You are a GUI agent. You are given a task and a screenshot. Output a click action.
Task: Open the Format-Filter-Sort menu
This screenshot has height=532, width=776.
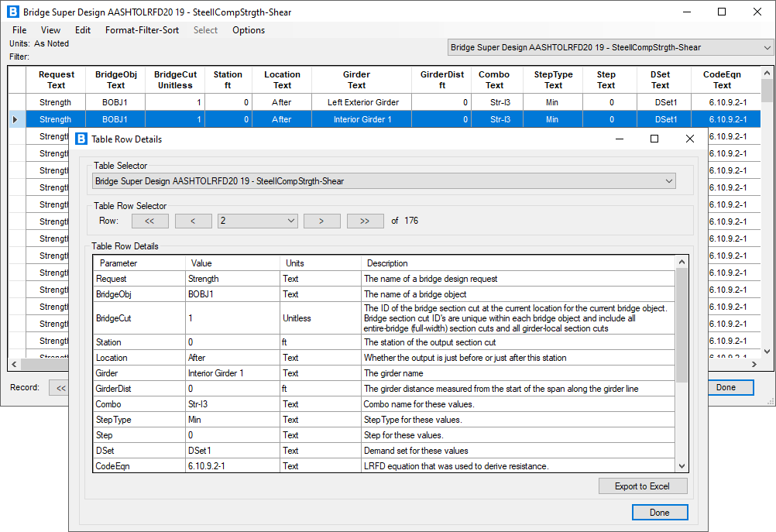[x=142, y=30]
